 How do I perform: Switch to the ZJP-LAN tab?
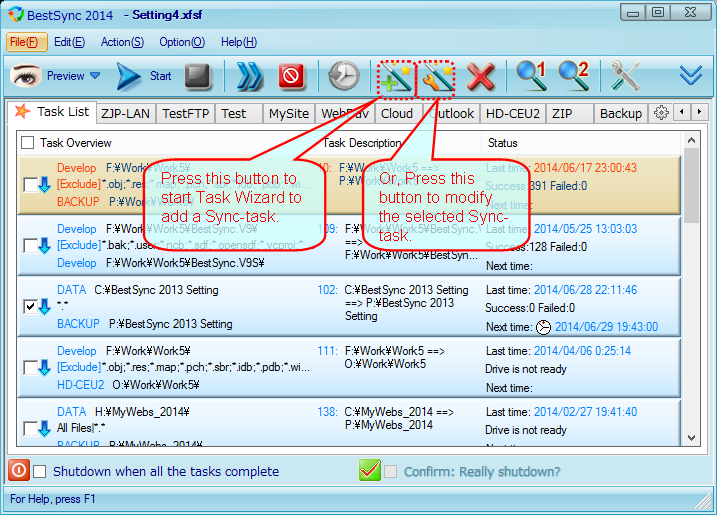(x=125, y=113)
